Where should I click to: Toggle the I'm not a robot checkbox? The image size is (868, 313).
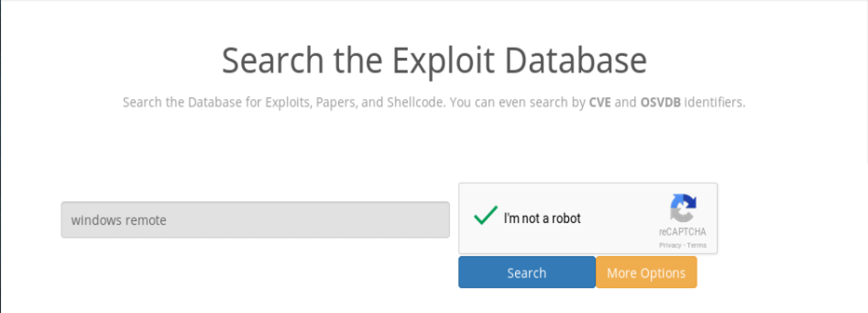pyautogui.click(x=485, y=215)
